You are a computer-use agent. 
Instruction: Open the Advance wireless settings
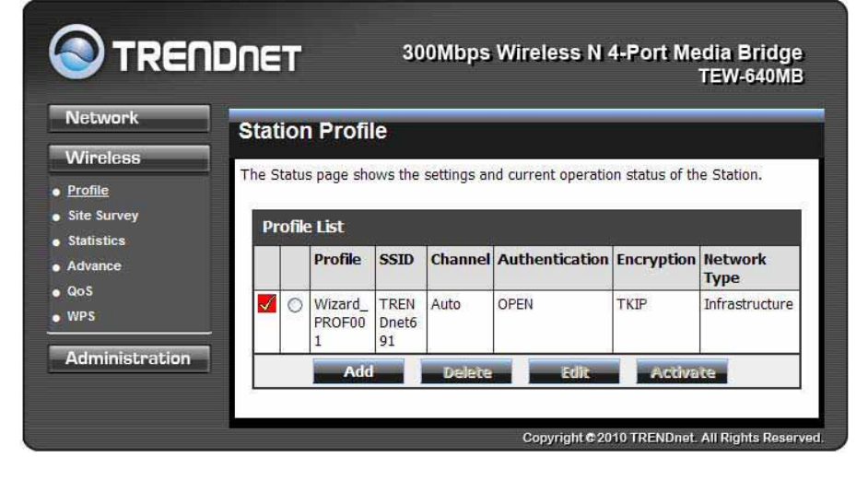click(94, 265)
